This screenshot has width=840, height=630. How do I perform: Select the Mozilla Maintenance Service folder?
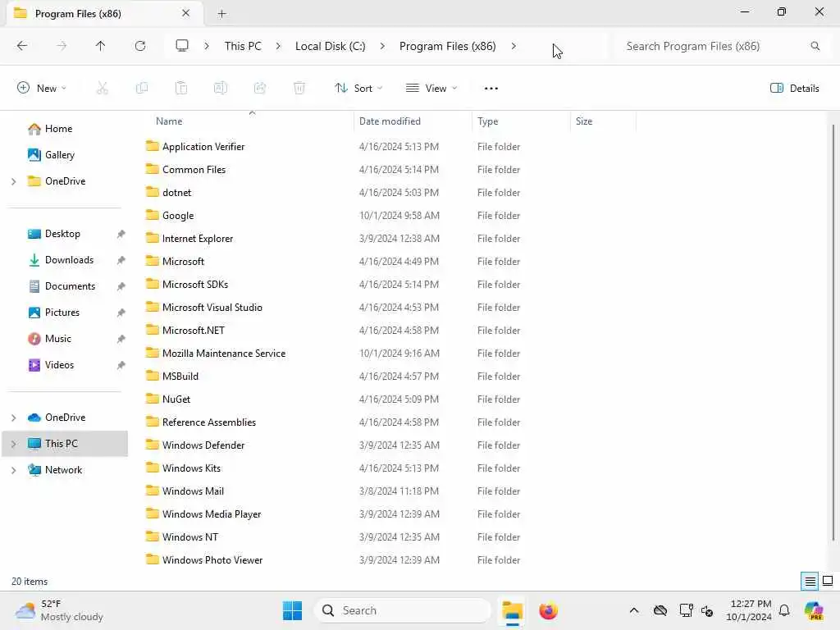click(224, 353)
